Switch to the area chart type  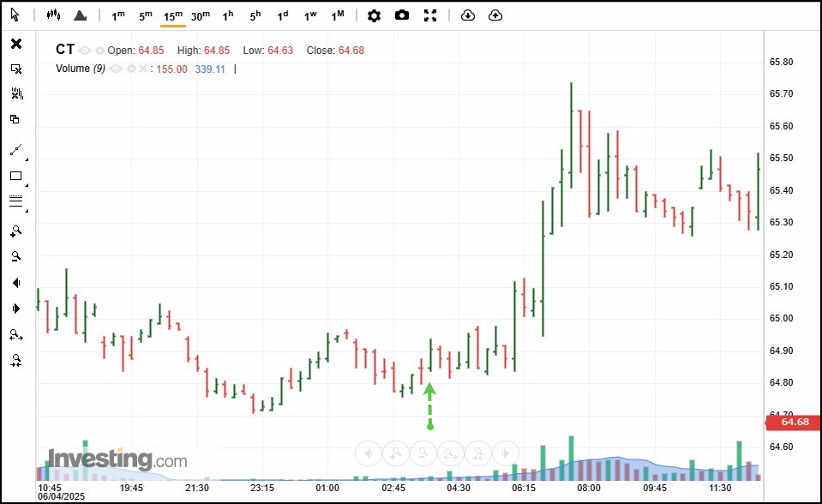pyautogui.click(x=81, y=15)
